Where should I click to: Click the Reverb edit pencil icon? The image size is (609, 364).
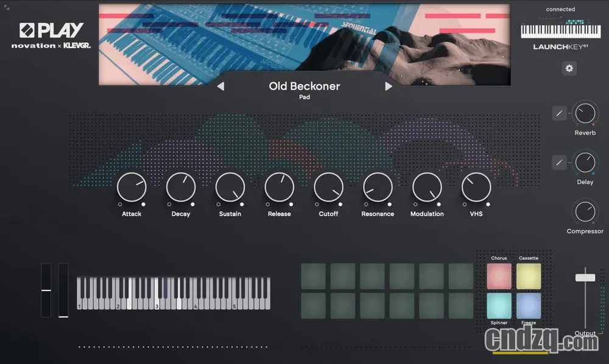(x=560, y=113)
